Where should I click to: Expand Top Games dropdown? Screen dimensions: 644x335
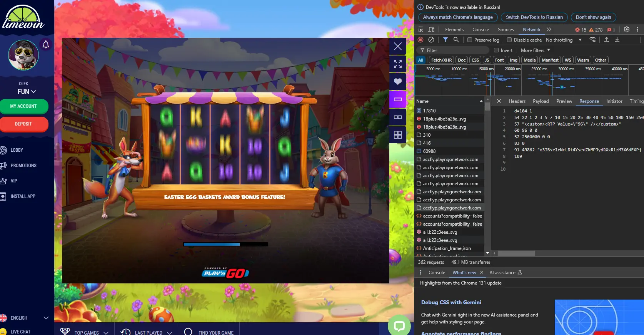[x=85, y=332]
